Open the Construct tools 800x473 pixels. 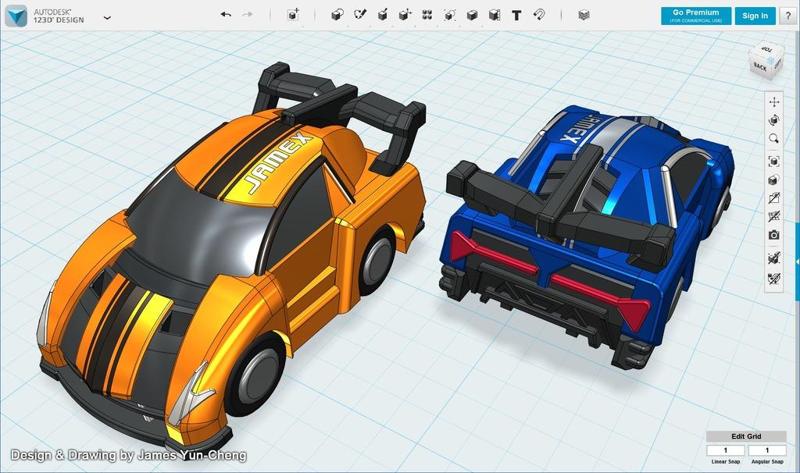pyautogui.click(x=382, y=15)
